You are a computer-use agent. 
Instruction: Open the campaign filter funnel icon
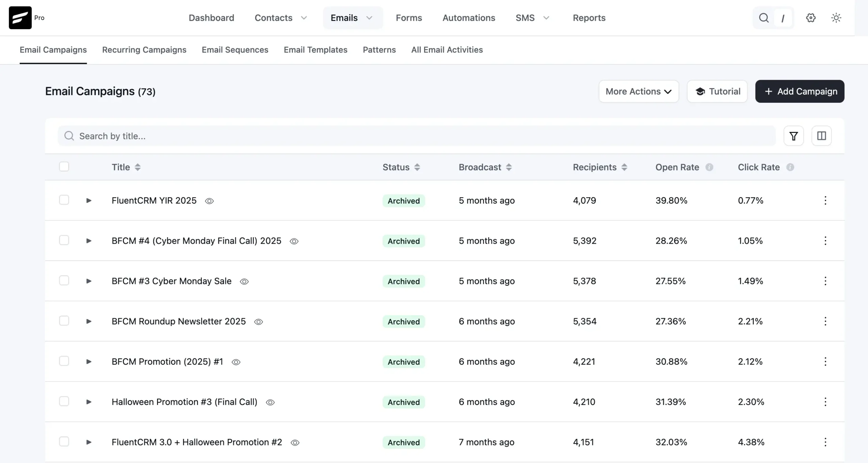tap(793, 136)
